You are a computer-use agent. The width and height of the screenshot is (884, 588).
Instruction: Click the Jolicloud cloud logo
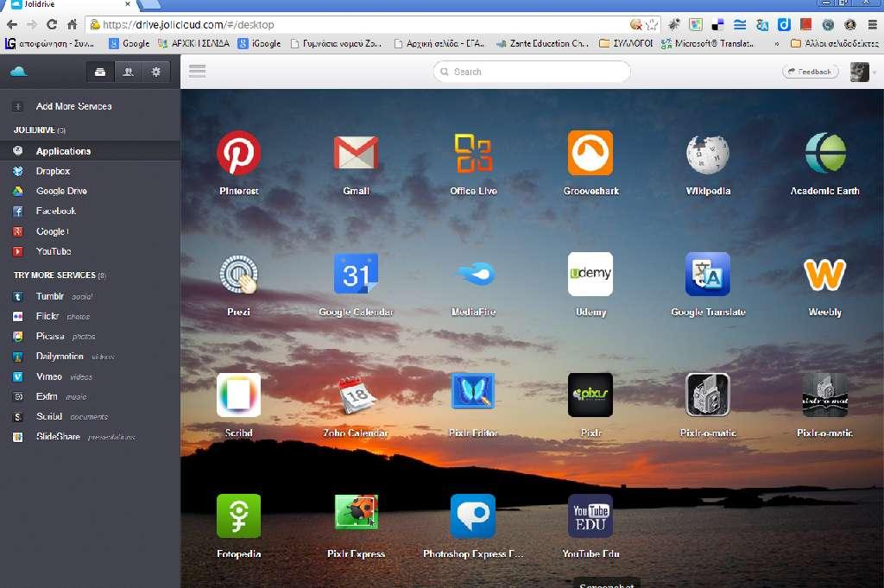click(19, 72)
